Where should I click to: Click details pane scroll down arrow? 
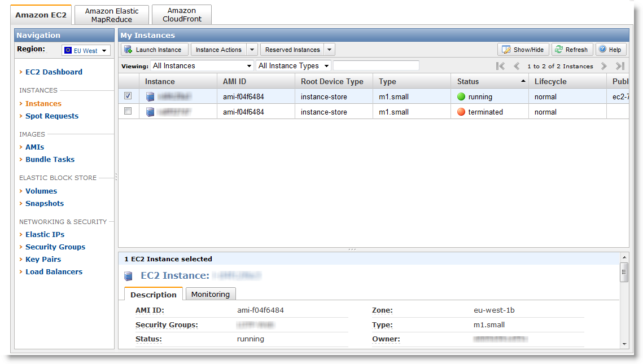(624, 344)
